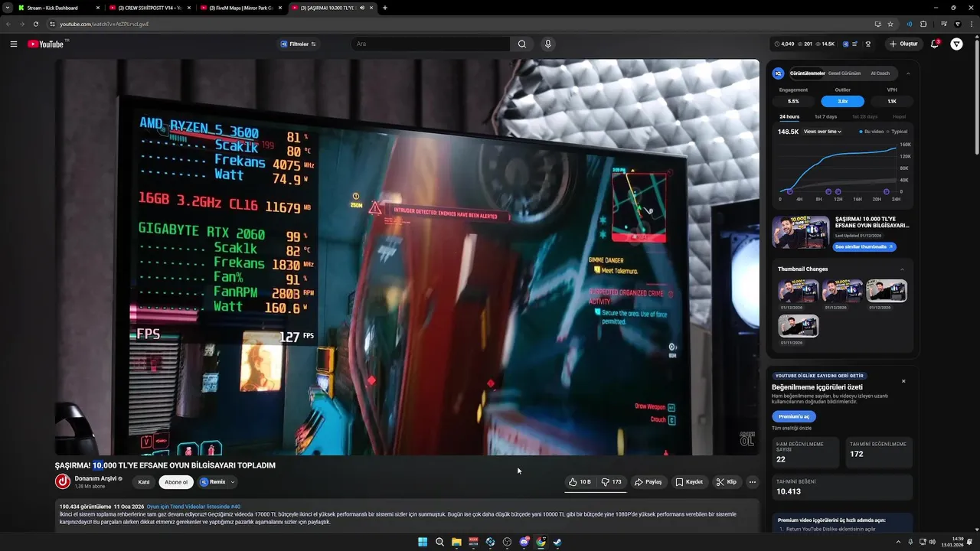Open the notifications bell

(x=935, y=44)
